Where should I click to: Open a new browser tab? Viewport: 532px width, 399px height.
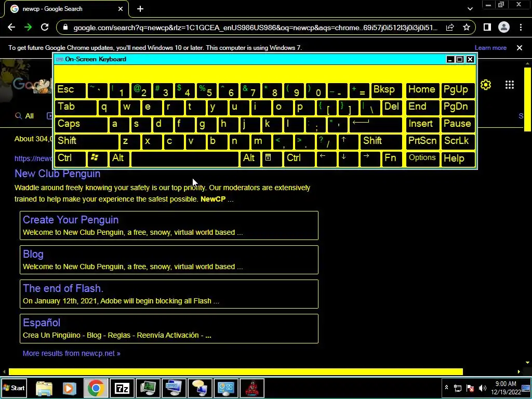pos(140,9)
